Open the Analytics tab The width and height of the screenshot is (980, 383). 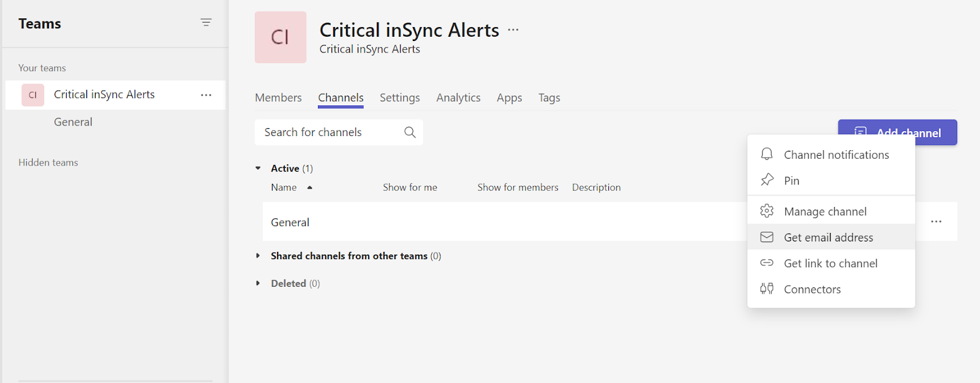click(x=458, y=97)
